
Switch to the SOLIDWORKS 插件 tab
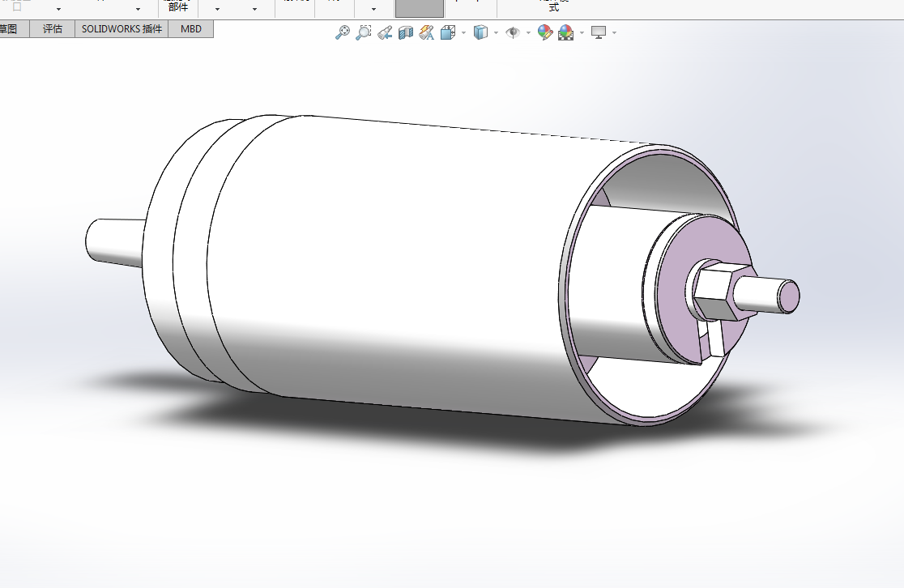pos(122,29)
